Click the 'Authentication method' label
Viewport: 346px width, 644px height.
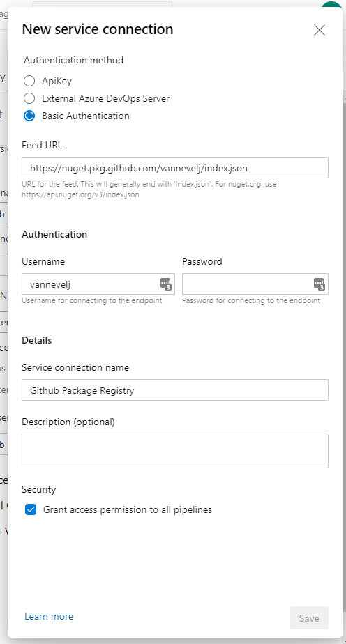click(x=73, y=60)
